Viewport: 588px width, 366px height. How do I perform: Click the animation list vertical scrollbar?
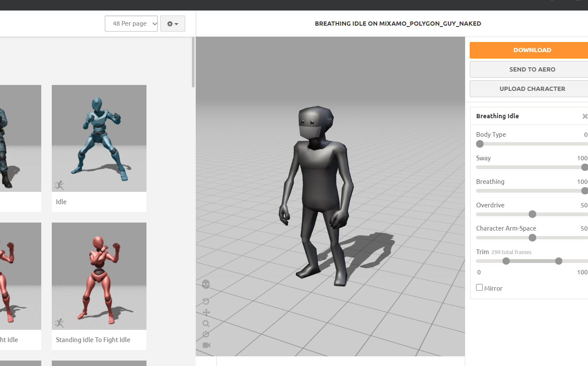pyautogui.click(x=193, y=62)
